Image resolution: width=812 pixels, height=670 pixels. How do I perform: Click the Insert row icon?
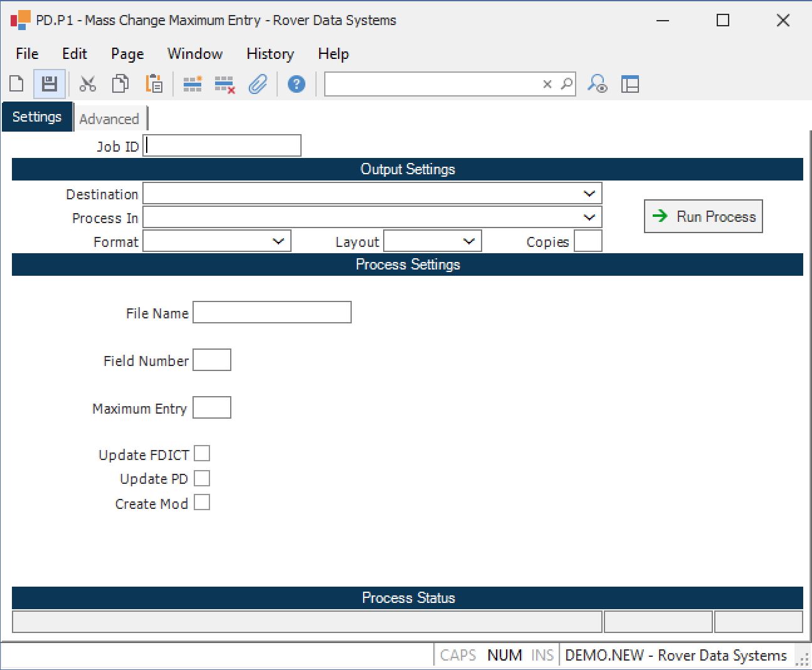pos(192,84)
